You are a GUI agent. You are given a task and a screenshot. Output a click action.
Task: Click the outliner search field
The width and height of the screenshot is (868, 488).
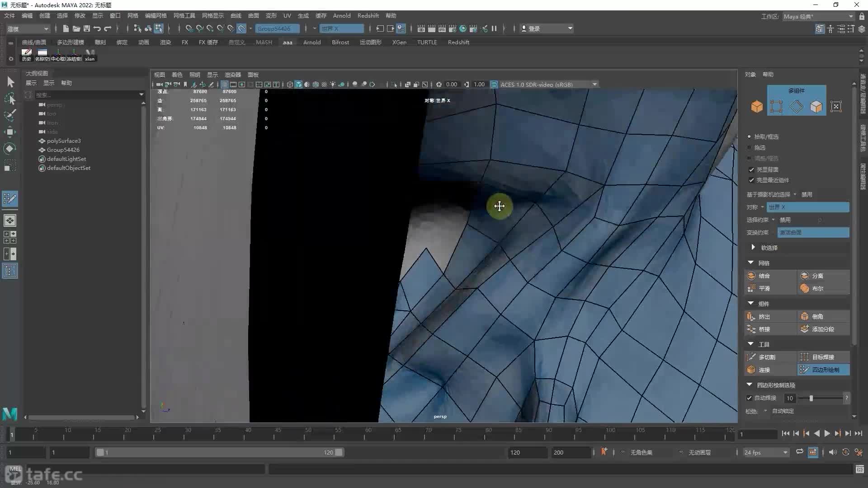click(x=86, y=95)
